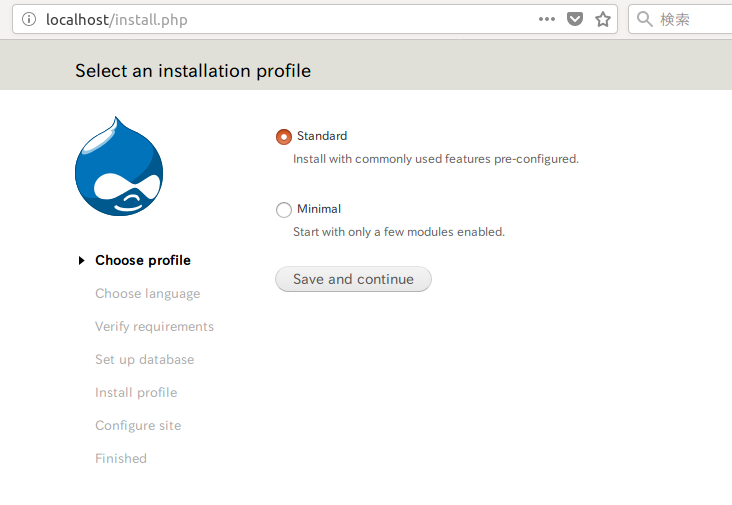The width and height of the screenshot is (732, 505).
Task: Click the Configure site step
Action: click(x=138, y=426)
